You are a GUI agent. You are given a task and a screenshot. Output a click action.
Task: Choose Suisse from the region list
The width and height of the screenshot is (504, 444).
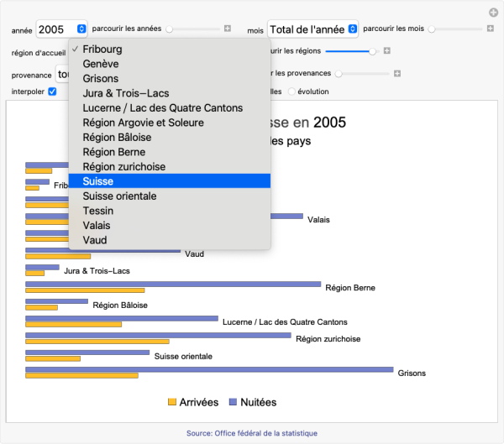click(169, 181)
